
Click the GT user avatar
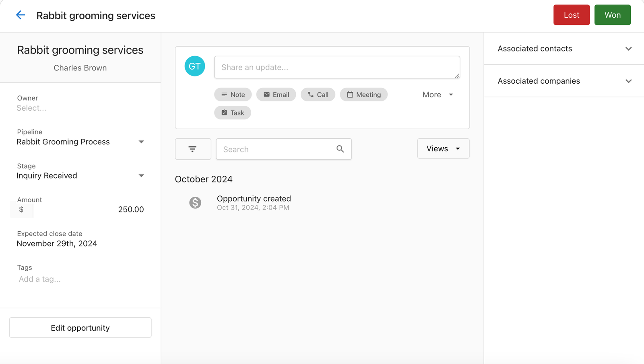click(195, 66)
